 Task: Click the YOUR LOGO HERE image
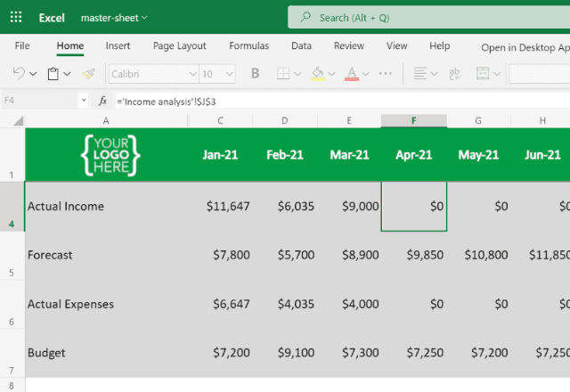(110, 155)
